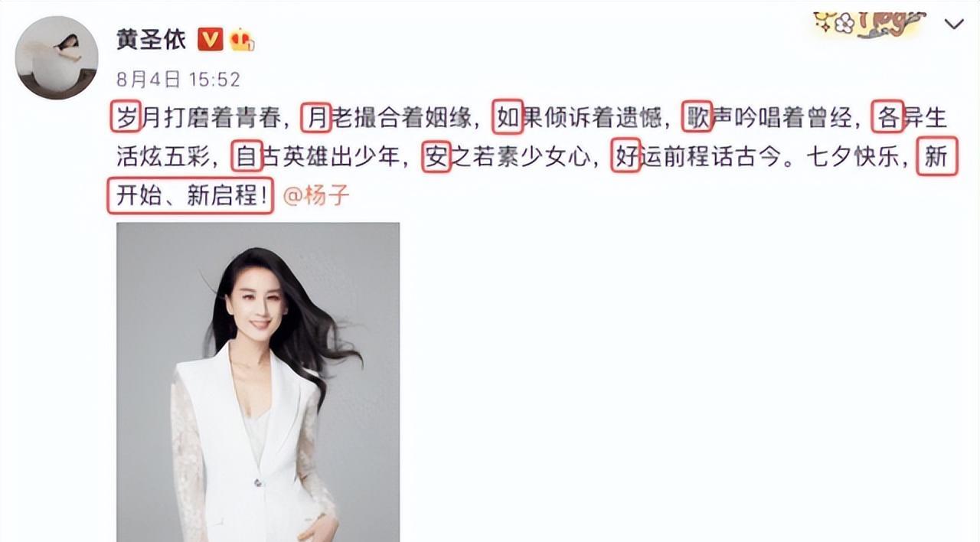
Task: Open the post timestamp 8月4日 15:52
Action: click(178, 79)
